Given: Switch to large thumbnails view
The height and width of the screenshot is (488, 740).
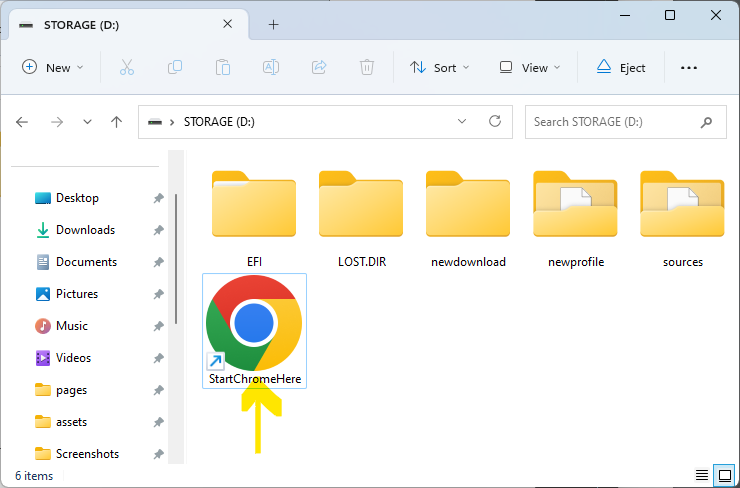Looking at the screenshot, I should tap(724, 473).
